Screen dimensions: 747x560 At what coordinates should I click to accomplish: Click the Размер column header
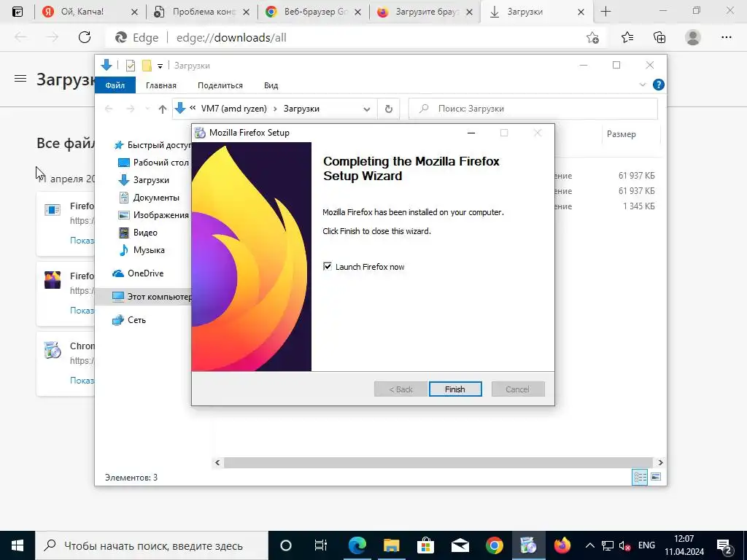(x=622, y=134)
